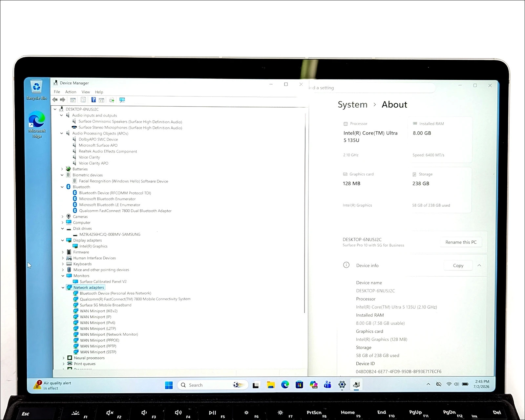Open Properties from Device Manager toolbar
525x420 pixels.
[x=83, y=100]
